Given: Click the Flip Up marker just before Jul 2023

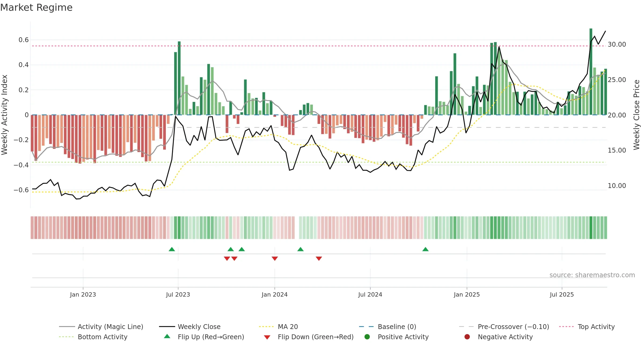Looking at the screenshot, I should (x=172, y=249).
